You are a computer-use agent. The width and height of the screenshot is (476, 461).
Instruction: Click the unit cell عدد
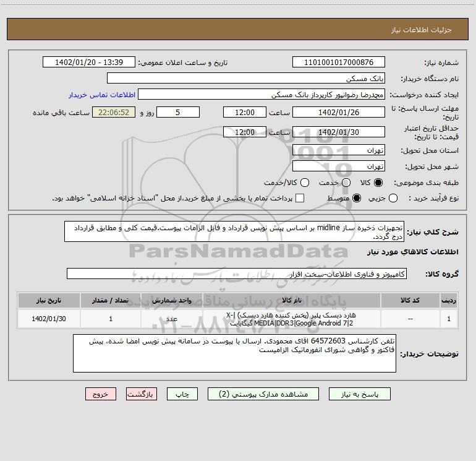point(172,319)
